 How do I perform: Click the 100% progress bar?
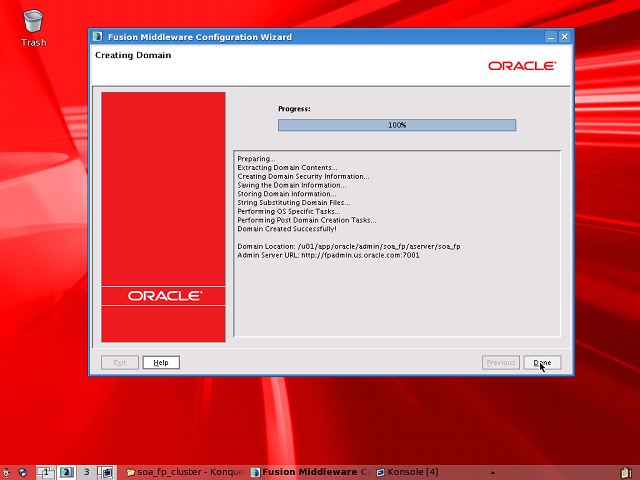pyautogui.click(x=397, y=125)
